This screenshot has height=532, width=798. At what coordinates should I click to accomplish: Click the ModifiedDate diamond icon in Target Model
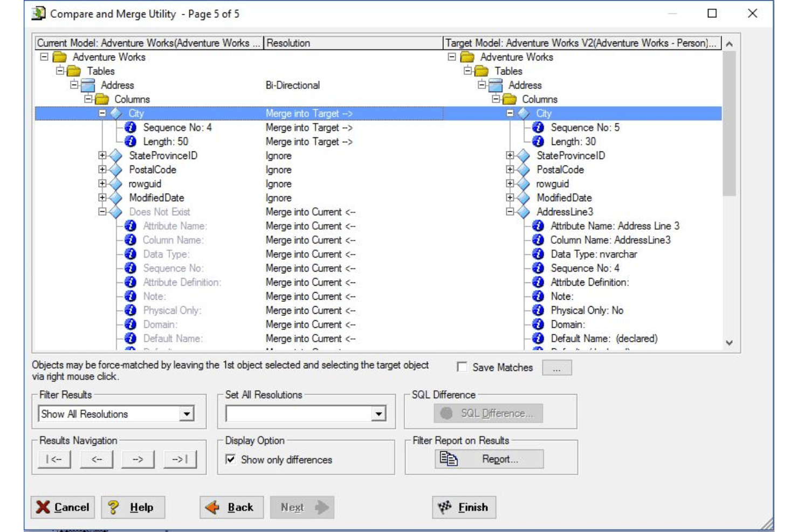click(x=524, y=198)
